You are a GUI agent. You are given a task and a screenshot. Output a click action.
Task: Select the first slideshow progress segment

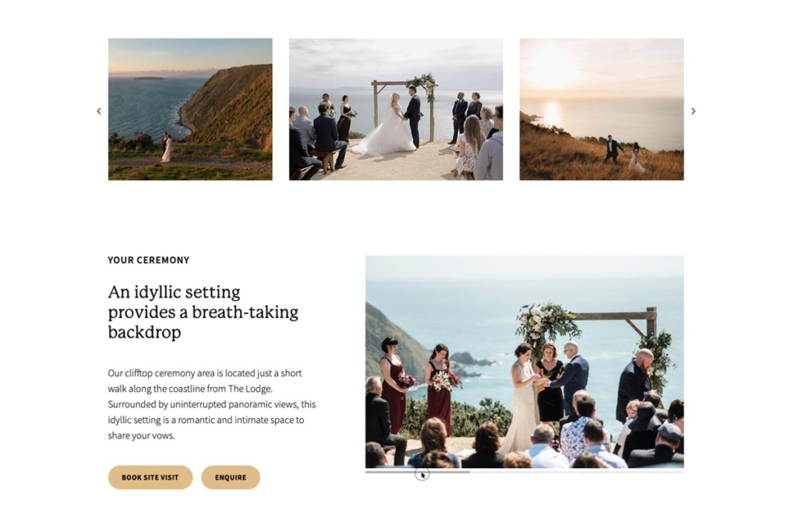tap(418, 471)
